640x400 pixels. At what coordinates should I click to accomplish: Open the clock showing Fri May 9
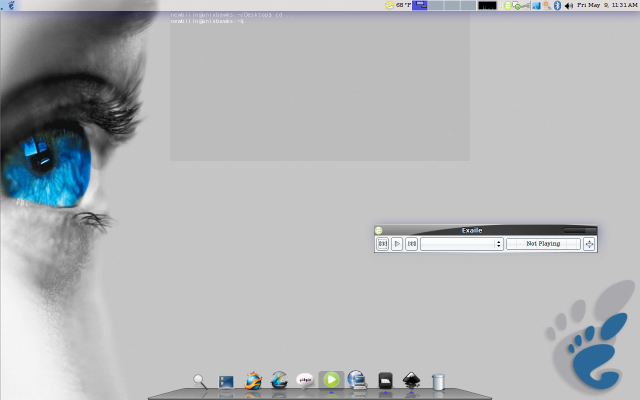[x=607, y=5]
